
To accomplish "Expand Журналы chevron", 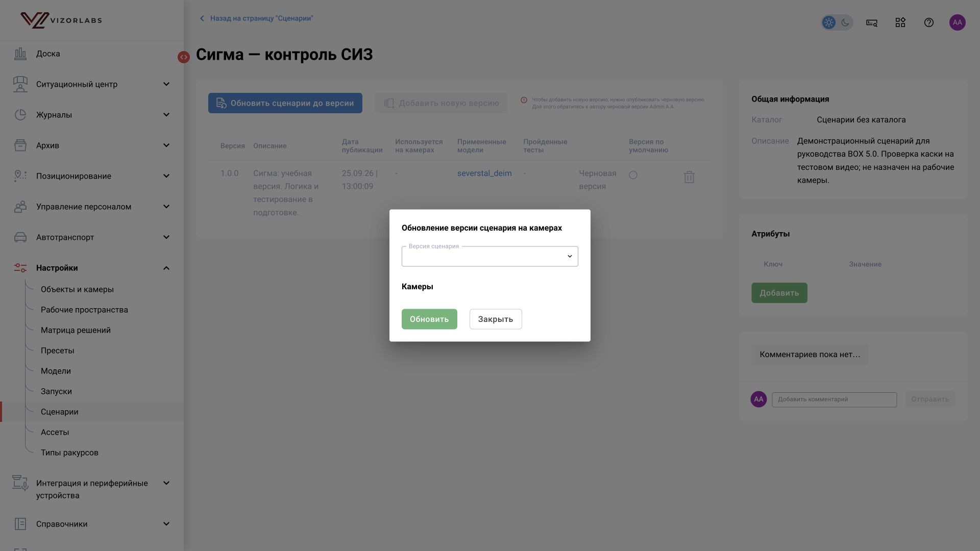I will (166, 115).
